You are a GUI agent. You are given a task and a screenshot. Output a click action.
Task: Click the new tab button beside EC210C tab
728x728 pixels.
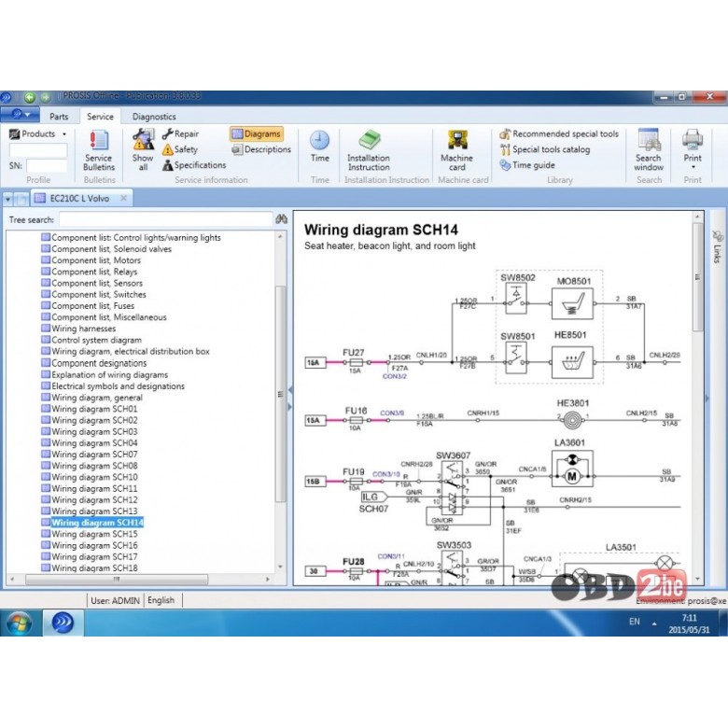(x=21, y=200)
